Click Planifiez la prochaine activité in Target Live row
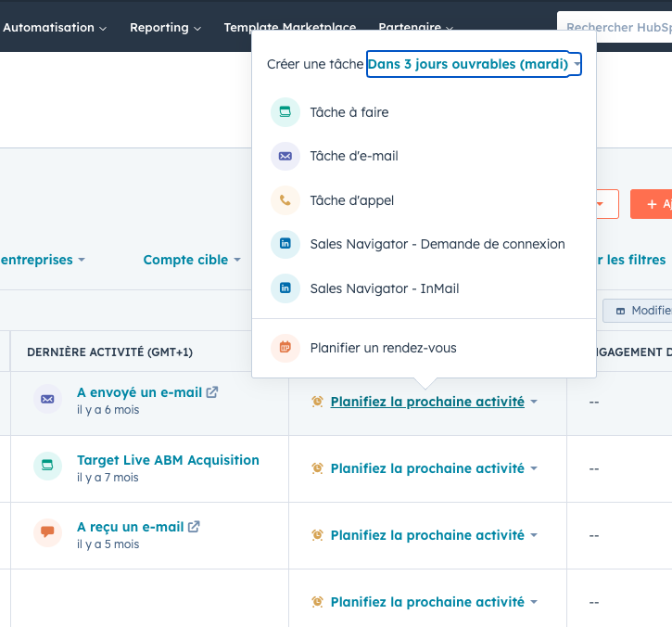672x627 pixels. [427, 468]
